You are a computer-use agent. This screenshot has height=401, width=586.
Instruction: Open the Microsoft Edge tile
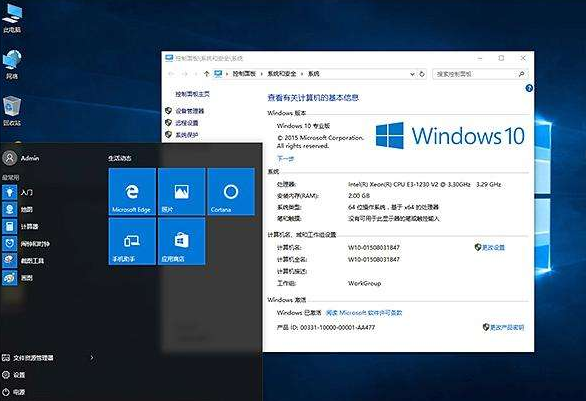coord(132,191)
